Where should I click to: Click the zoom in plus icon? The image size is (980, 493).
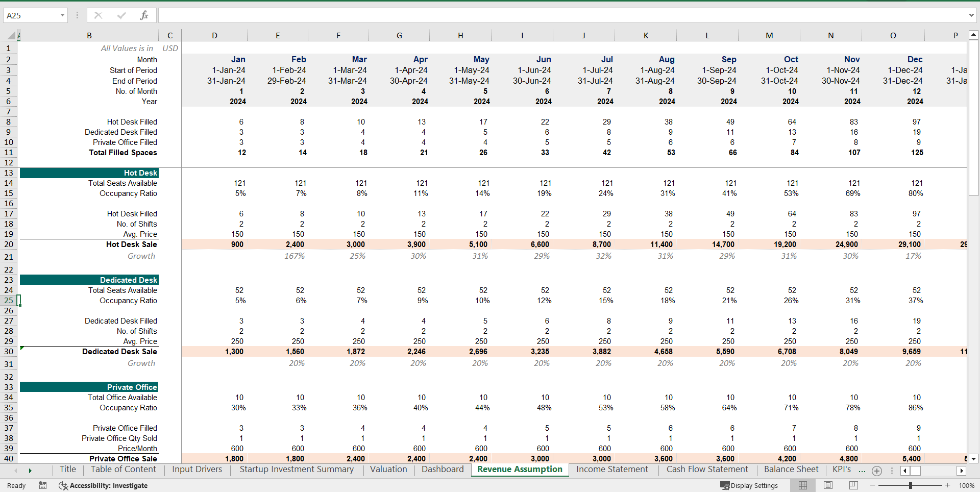click(947, 485)
